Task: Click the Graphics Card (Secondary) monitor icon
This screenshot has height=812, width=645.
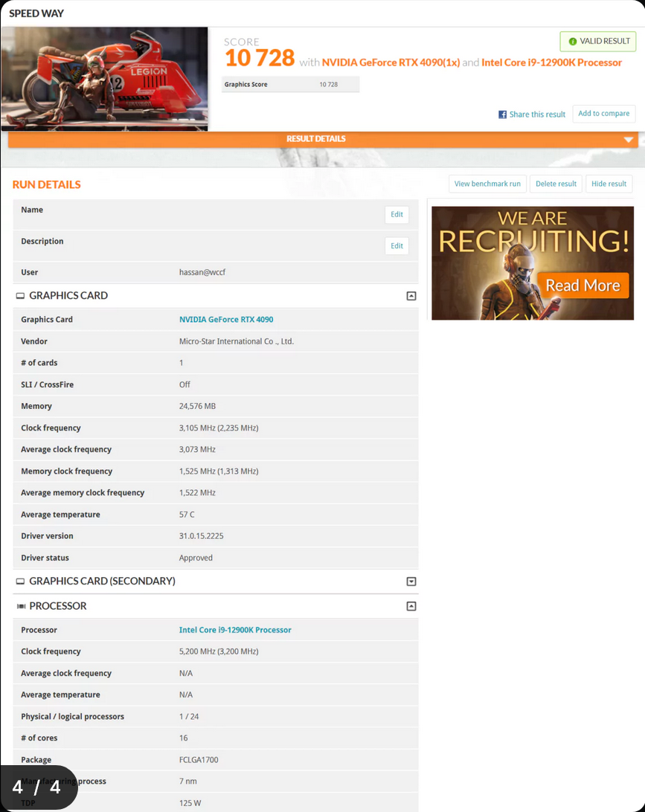Action: 20,581
